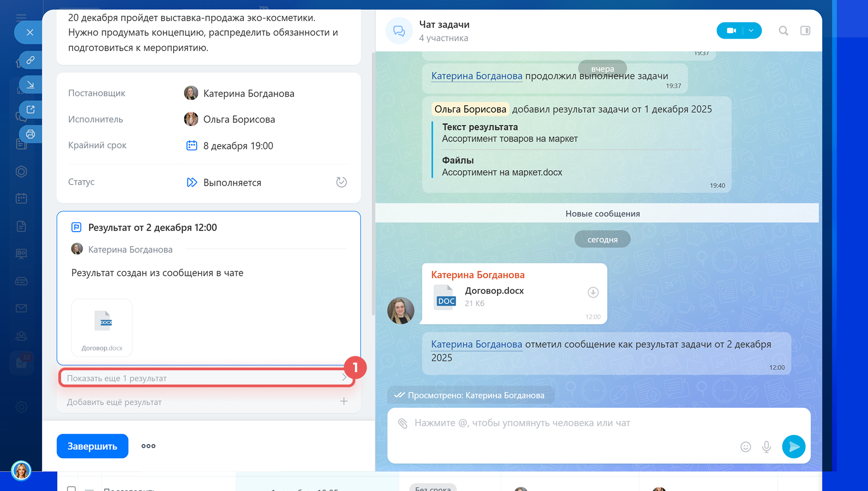Image resolution: width=868 pixels, height=491 pixels.
Task: Click the attach file paperclip icon
Action: 402,423
